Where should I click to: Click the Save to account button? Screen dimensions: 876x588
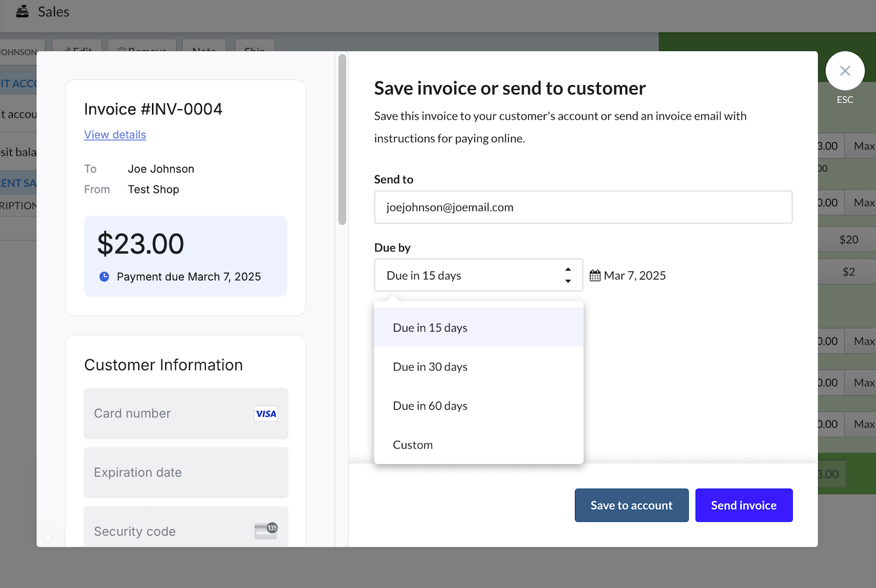[631, 505]
